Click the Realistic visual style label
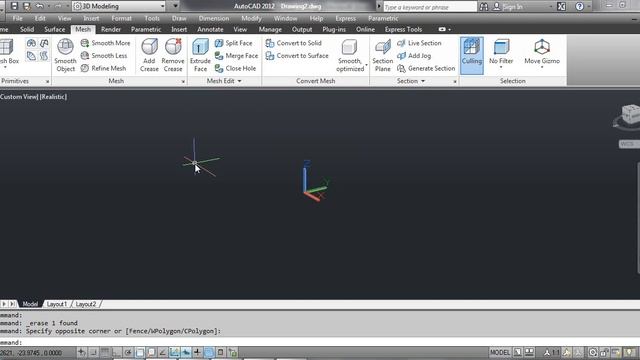640x360 pixels. pos(53,97)
